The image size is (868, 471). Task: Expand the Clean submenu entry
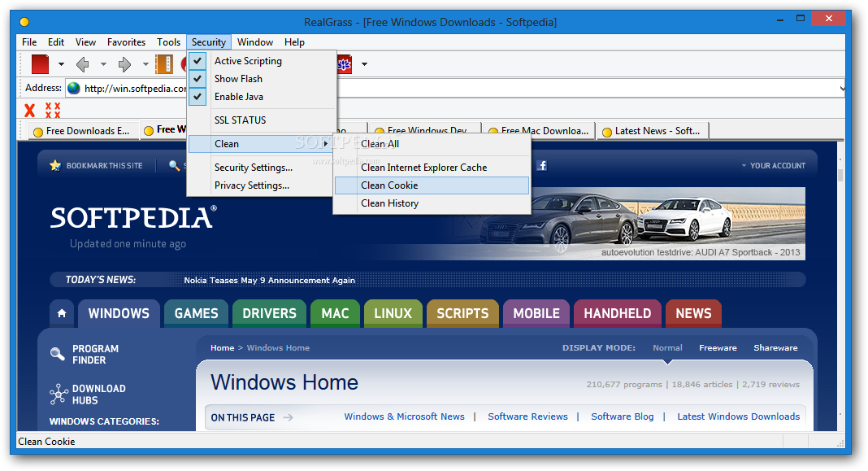pos(262,144)
